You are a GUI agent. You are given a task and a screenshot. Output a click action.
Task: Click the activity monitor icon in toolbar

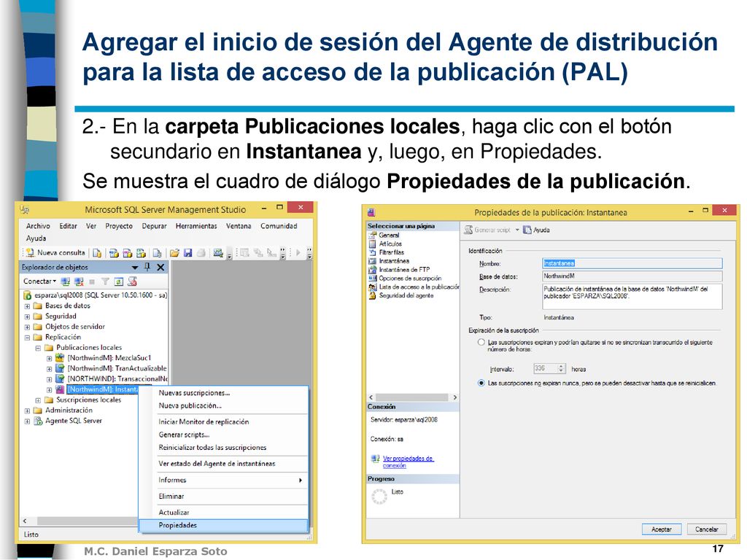[x=218, y=253]
